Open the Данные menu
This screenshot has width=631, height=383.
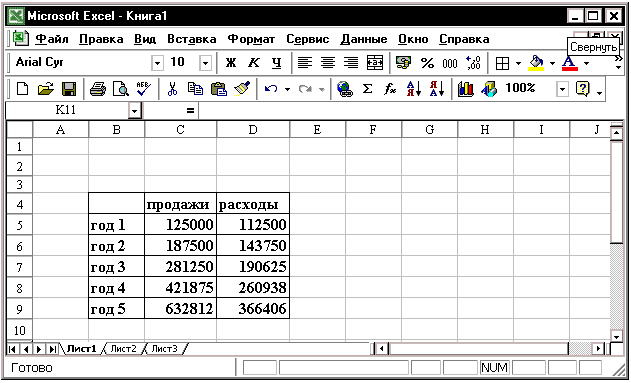[364, 39]
